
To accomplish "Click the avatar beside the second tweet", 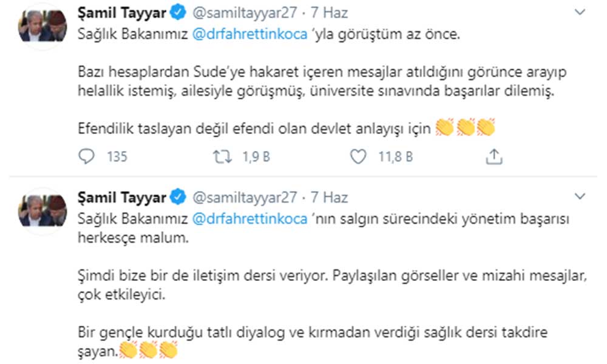I will [42, 210].
